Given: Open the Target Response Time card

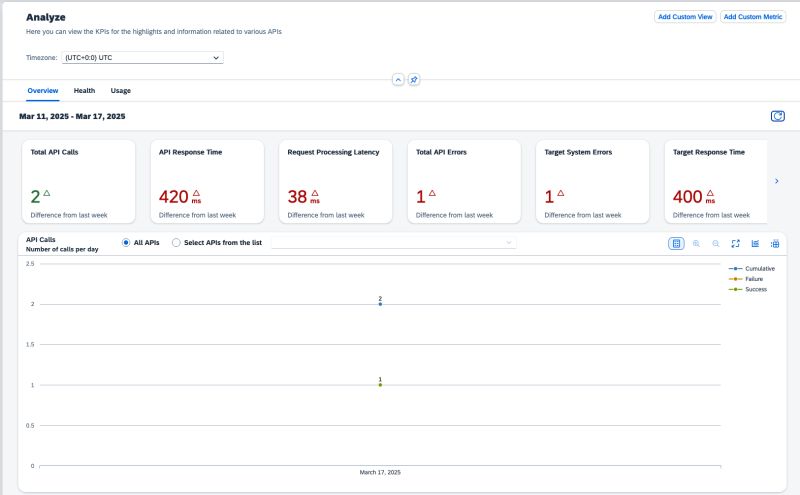Looking at the screenshot, I should [716, 182].
